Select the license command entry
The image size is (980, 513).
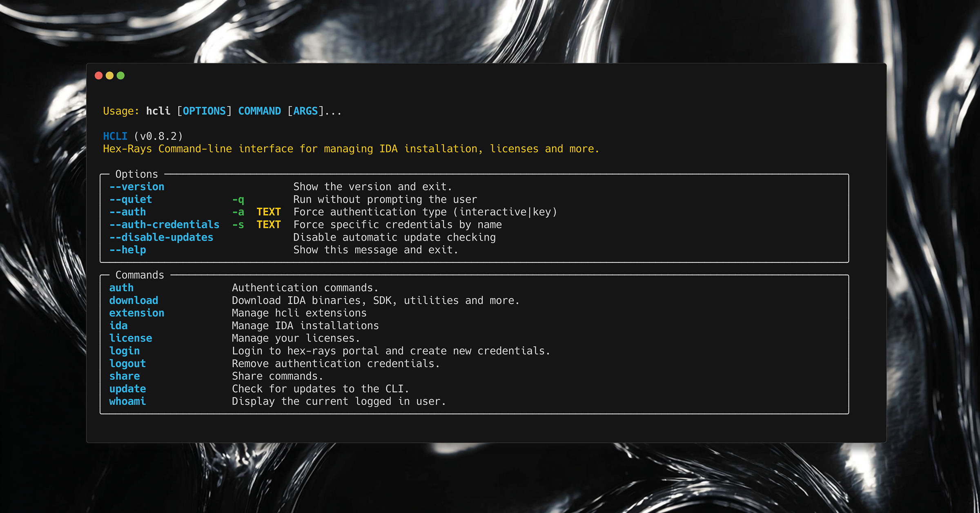click(x=130, y=338)
